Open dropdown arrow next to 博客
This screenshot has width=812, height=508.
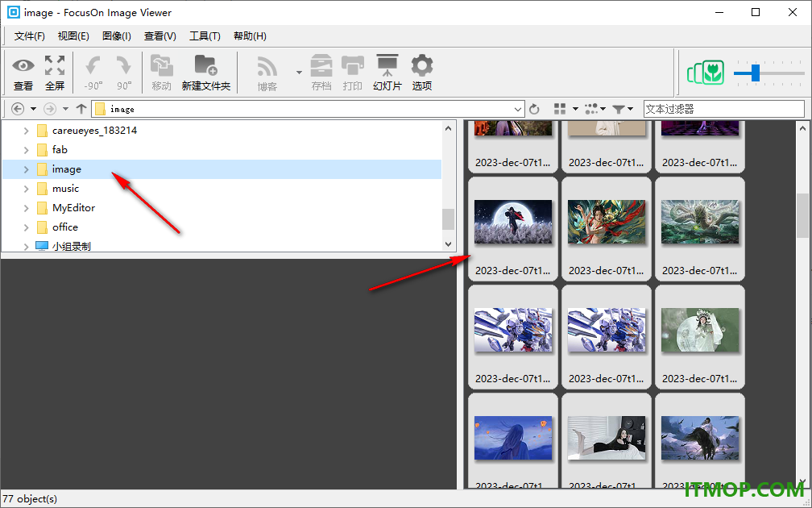(x=299, y=72)
